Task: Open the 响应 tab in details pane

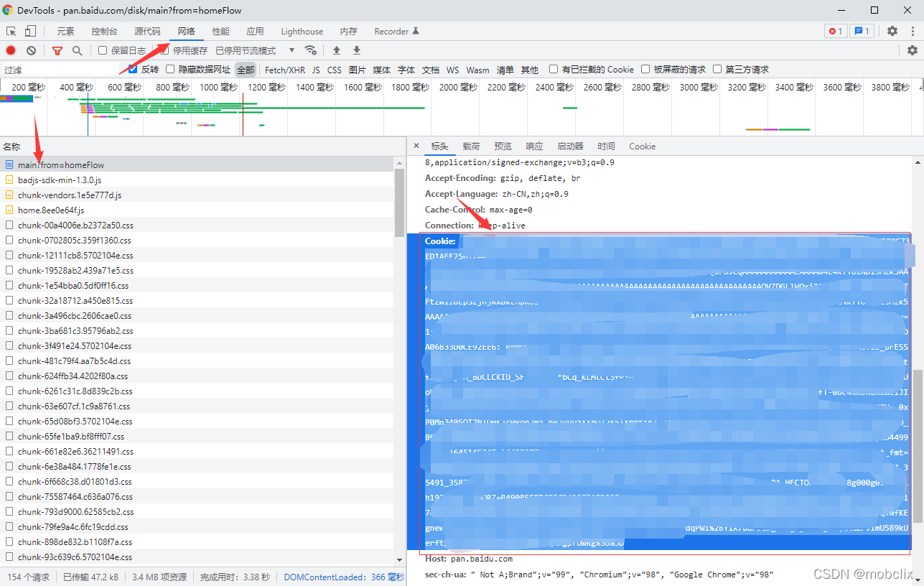Action: tap(534, 146)
